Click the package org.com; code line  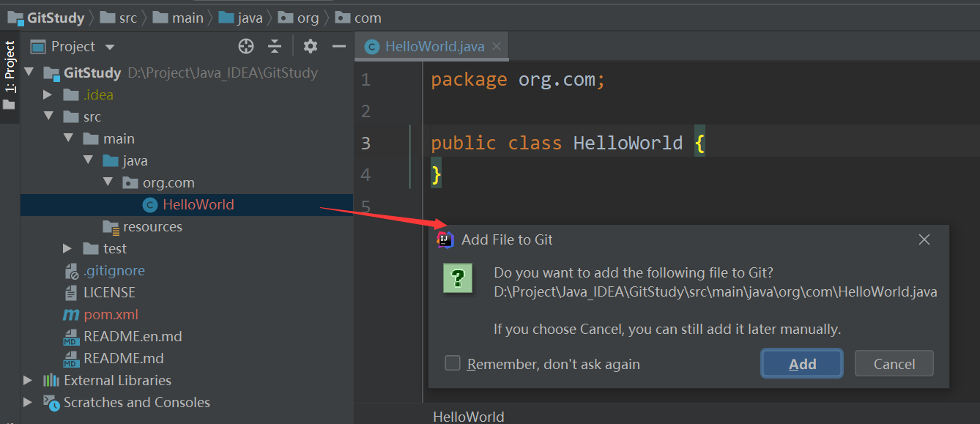(x=518, y=79)
